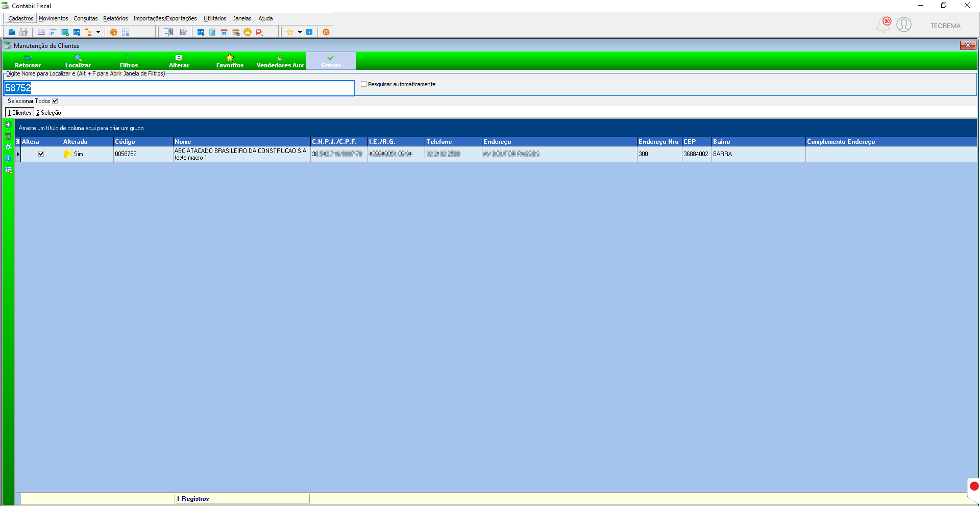
Task: Click the Gravar button
Action: click(331, 61)
